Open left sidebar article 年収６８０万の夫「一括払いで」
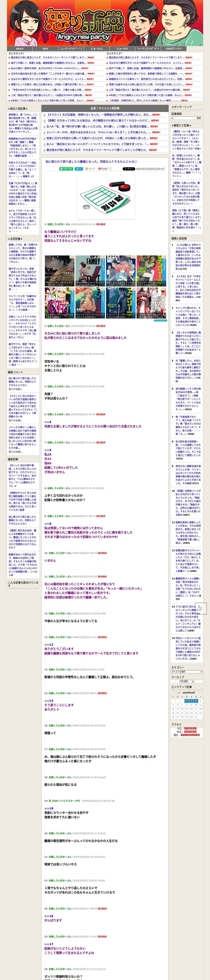The image size is (210, 980). pyautogui.click(x=23, y=170)
